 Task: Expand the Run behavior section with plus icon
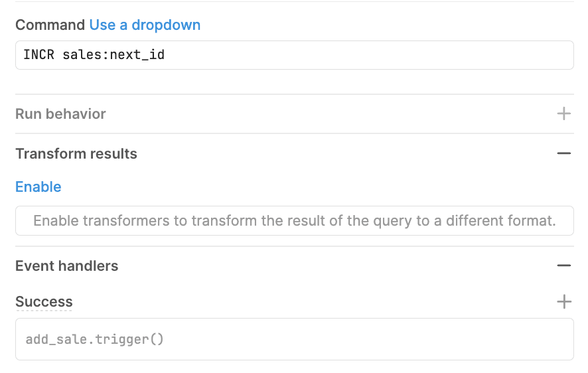pos(563,114)
